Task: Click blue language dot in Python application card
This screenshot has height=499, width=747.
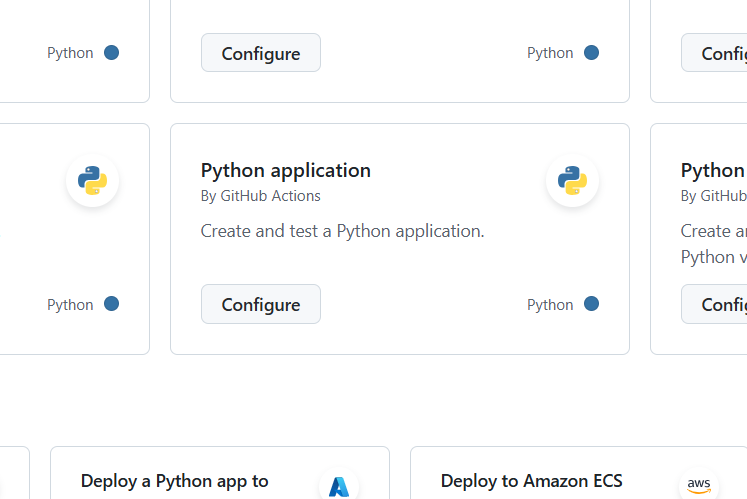Action: tap(591, 304)
